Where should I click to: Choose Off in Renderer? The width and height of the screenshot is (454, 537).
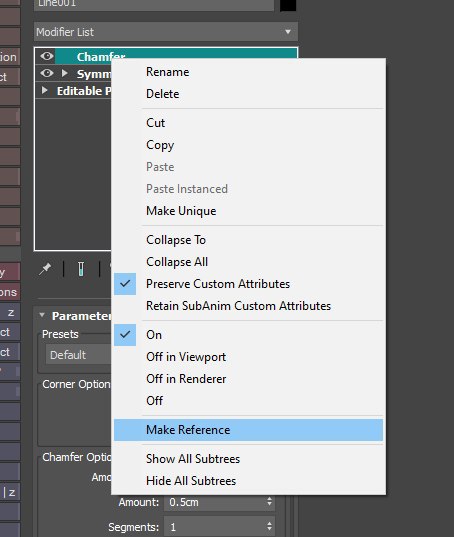point(248,379)
